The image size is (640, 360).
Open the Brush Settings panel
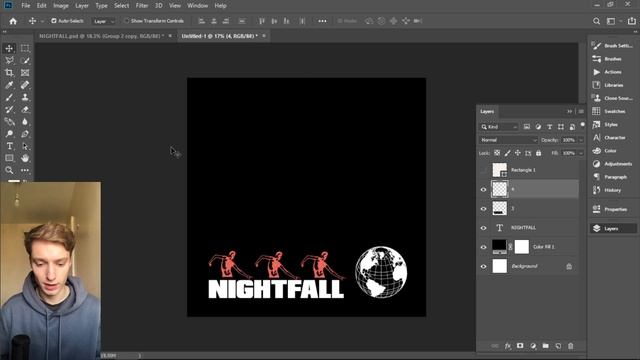click(x=613, y=46)
